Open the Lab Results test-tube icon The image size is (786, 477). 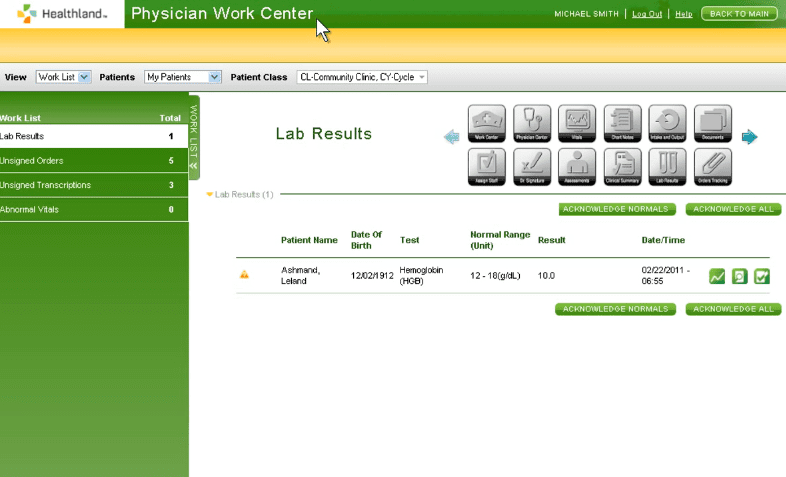tap(667, 167)
